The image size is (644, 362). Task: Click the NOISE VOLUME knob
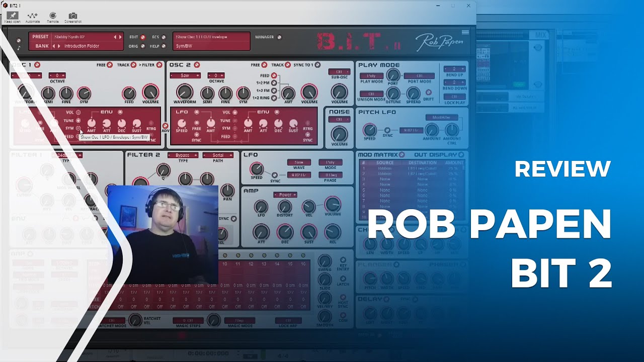tap(339, 134)
